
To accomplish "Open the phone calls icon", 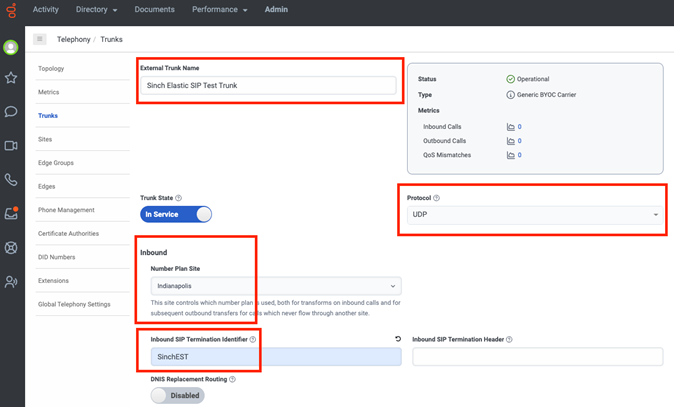I will click(x=11, y=180).
